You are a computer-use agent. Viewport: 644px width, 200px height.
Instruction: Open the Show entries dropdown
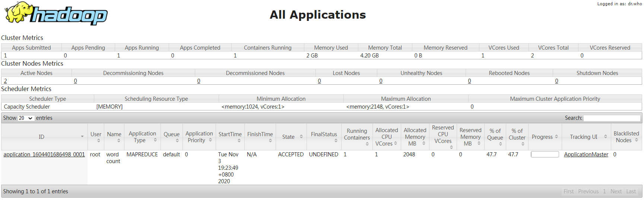[26, 118]
